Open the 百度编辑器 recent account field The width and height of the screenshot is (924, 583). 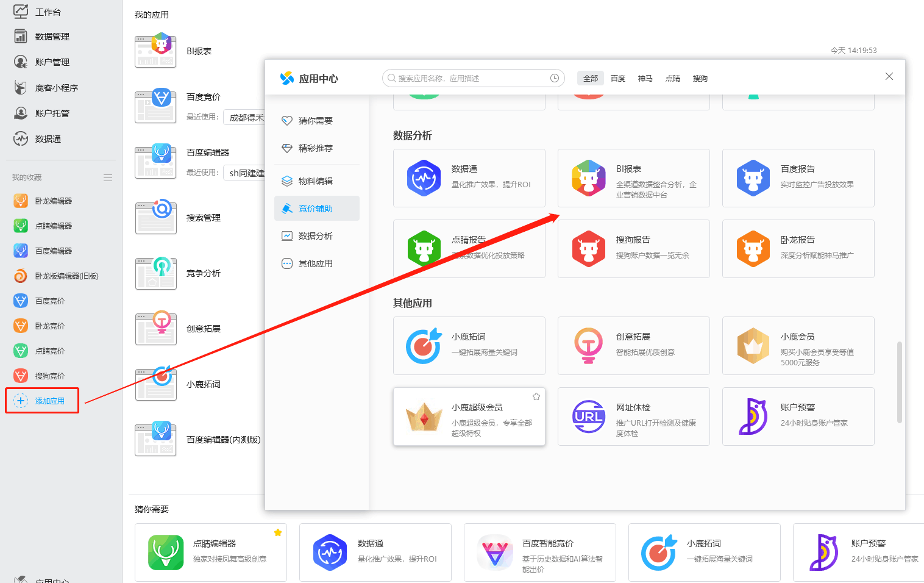(x=244, y=173)
